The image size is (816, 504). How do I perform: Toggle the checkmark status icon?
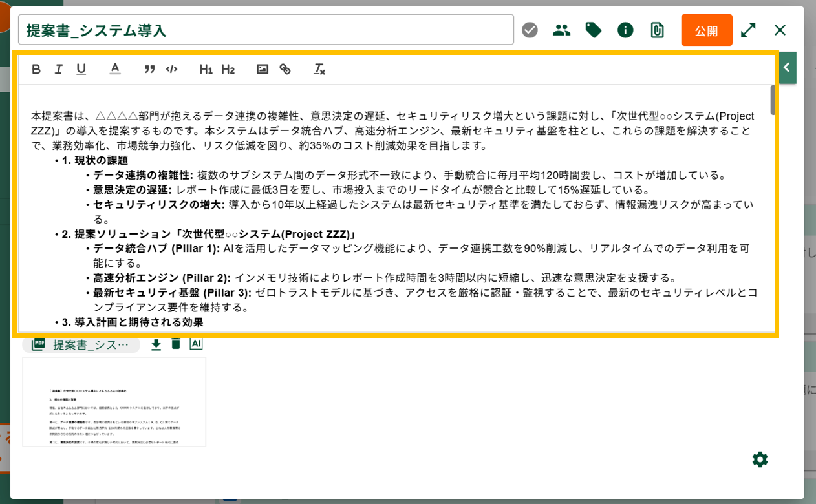(530, 30)
